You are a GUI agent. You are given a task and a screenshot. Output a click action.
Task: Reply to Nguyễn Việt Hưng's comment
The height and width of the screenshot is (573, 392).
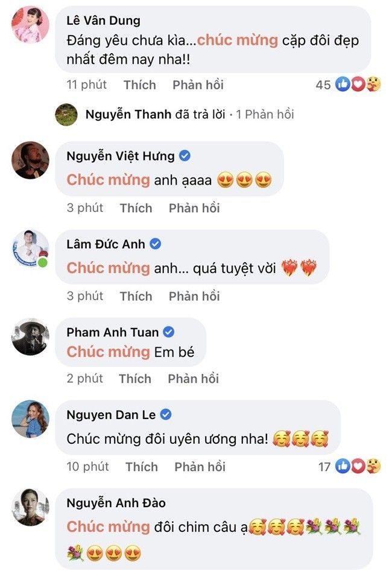click(194, 208)
